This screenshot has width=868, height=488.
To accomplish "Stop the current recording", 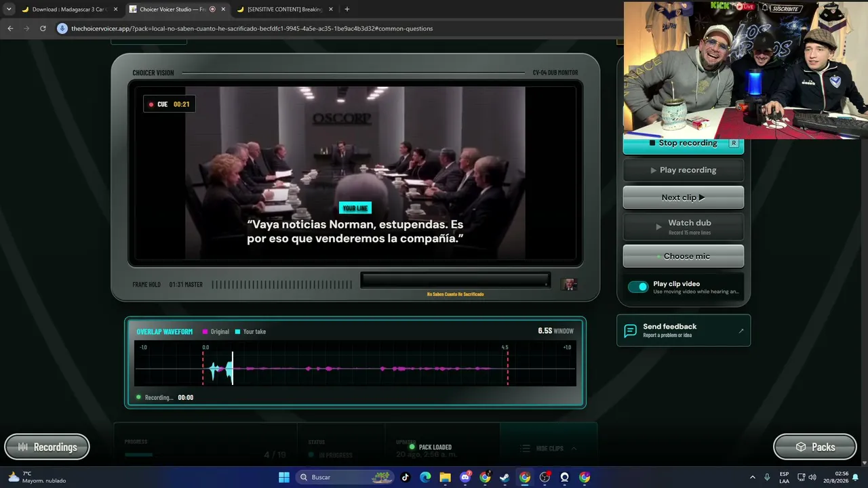I will click(683, 143).
